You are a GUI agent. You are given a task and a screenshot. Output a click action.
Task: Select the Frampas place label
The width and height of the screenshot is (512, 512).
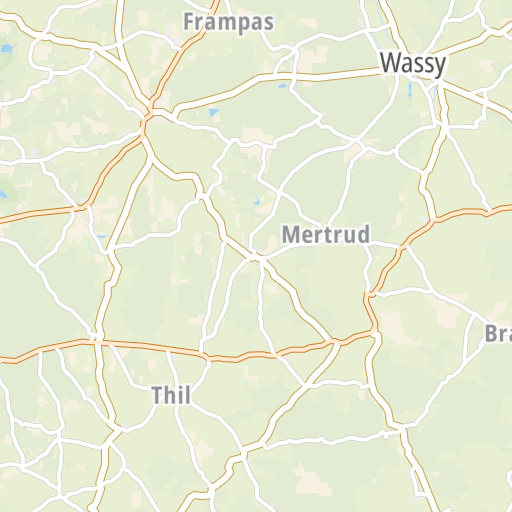pos(229,22)
